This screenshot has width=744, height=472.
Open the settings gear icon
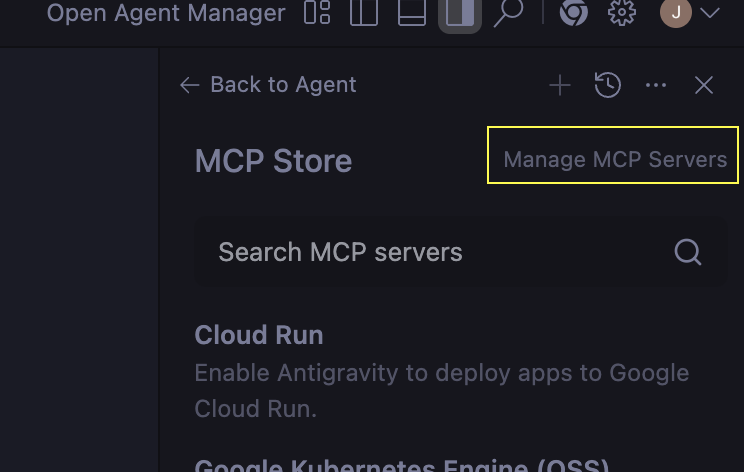[622, 12]
